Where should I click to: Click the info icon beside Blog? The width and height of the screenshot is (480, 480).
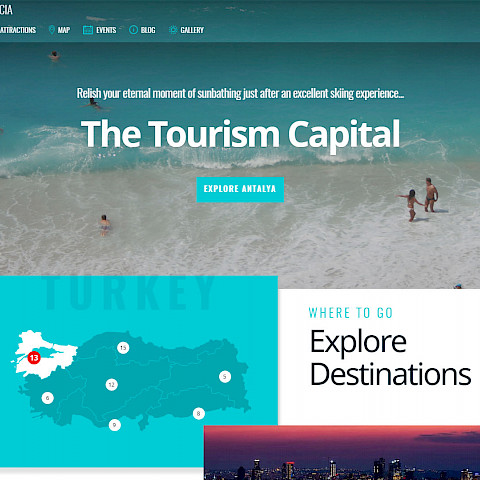pyautogui.click(x=133, y=30)
